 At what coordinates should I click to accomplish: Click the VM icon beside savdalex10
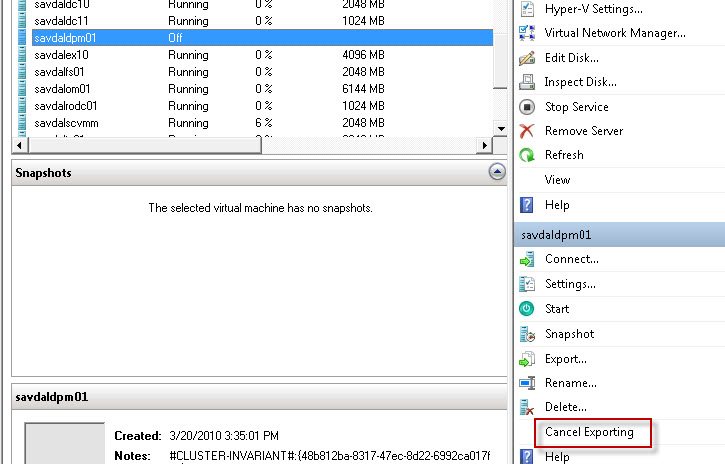click(22, 55)
